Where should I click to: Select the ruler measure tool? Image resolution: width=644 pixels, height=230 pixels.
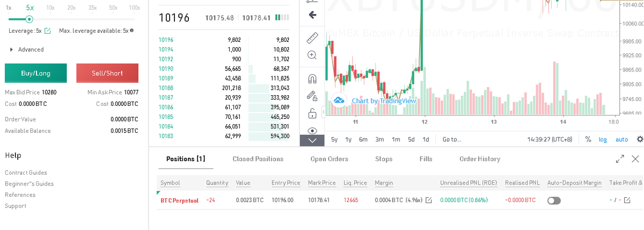coord(312,38)
